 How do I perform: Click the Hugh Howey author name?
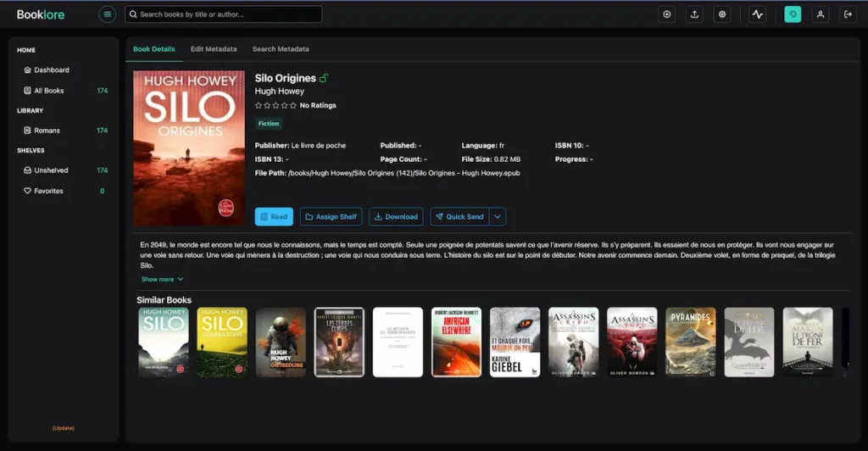click(x=280, y=92)
